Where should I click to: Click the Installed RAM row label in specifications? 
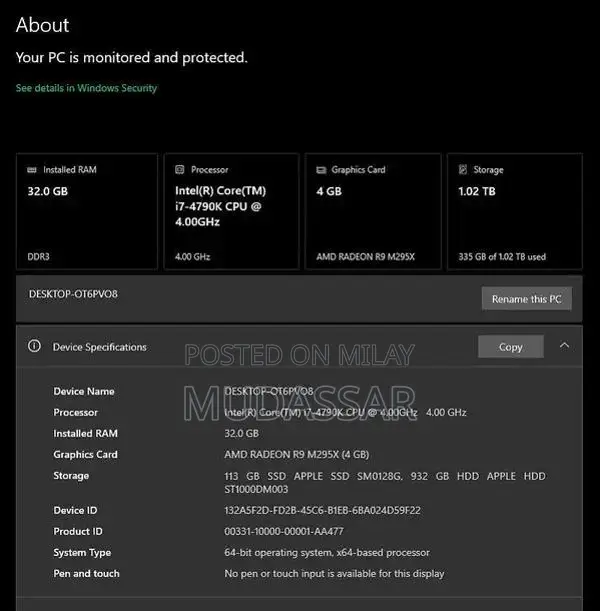(85, 433)
